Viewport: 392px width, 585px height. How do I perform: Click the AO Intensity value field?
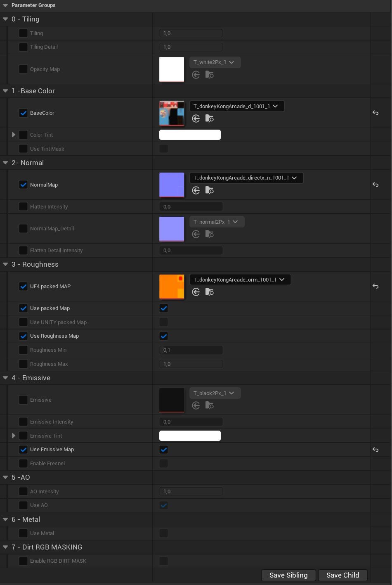191,491
